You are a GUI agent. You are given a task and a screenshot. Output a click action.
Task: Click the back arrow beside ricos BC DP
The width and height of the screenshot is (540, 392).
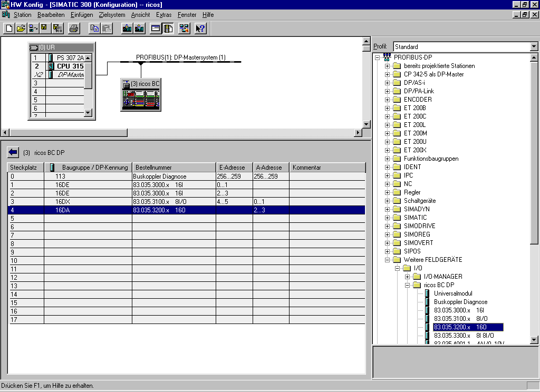13,152
